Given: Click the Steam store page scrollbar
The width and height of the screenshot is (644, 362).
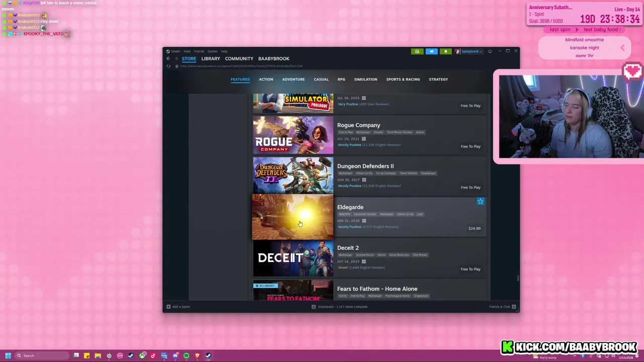Looking at the screenshot, I should (517, 278).
